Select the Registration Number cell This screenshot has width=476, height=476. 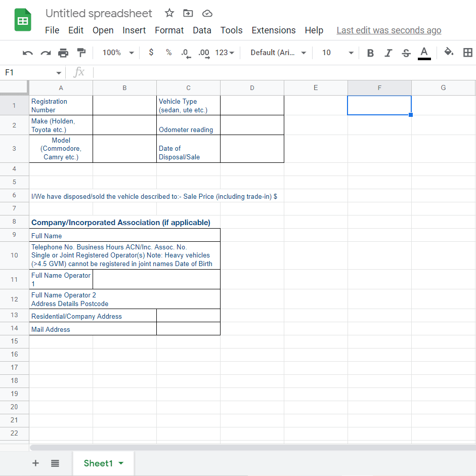(61, 105)
